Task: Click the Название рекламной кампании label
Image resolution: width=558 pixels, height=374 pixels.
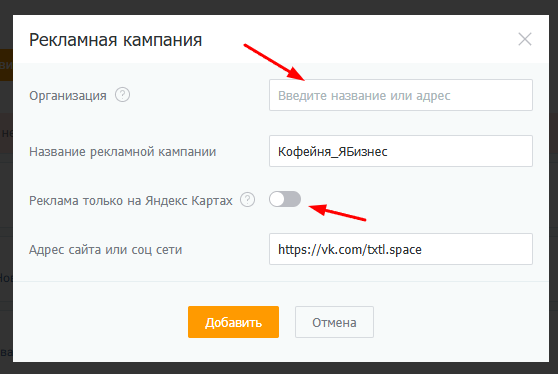Action: (x=122, y=152)
